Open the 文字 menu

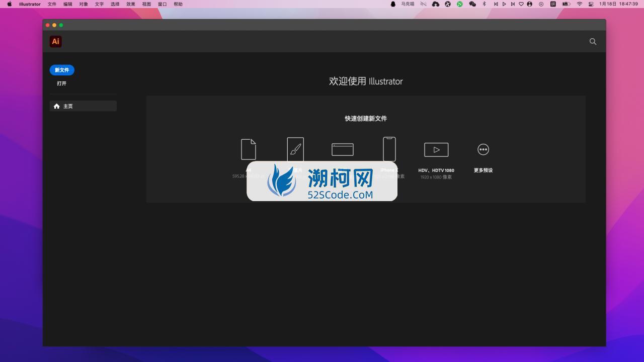click(99, 4)
